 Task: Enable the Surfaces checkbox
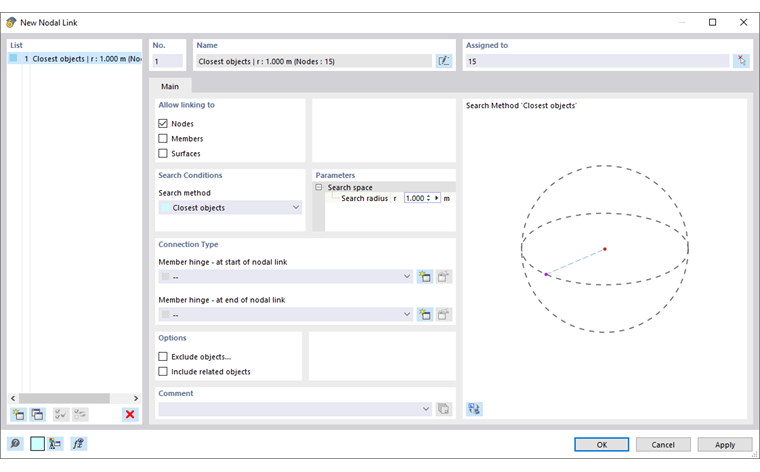tap(163, 154)
